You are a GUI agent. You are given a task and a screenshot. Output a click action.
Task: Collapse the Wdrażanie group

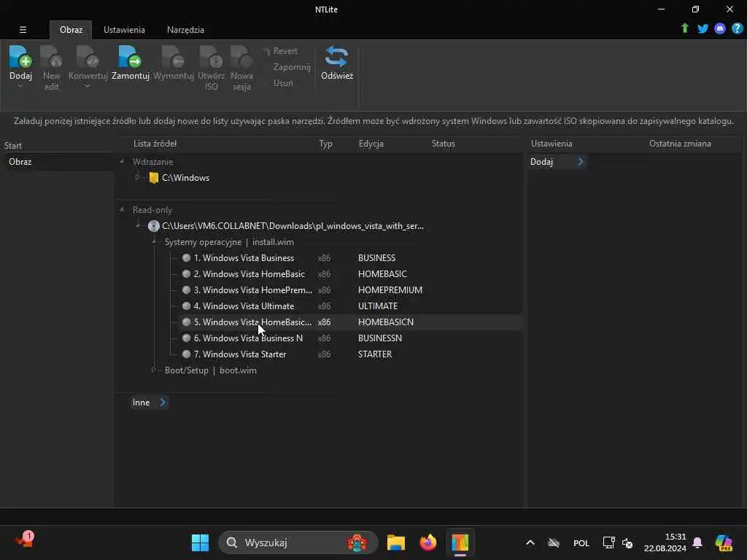(x=122, y=162)
